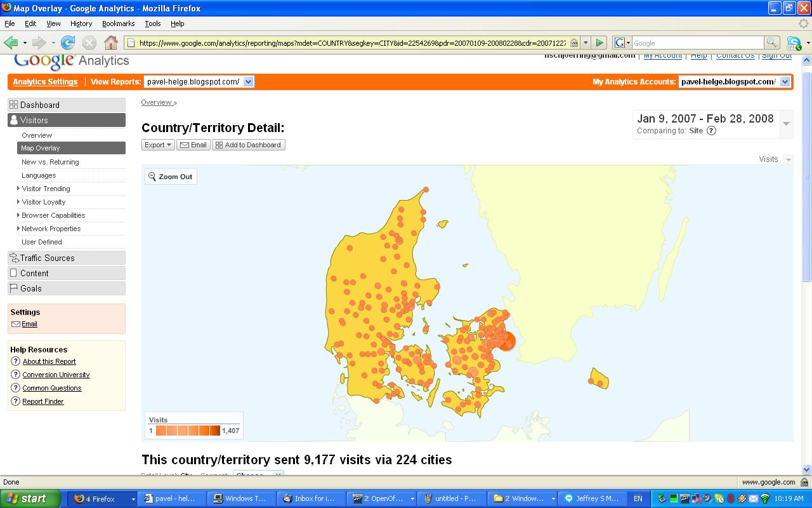This screenshot has height=508, width=812.
Task: Click Add to Dashboard button
Action: (249, 145)
